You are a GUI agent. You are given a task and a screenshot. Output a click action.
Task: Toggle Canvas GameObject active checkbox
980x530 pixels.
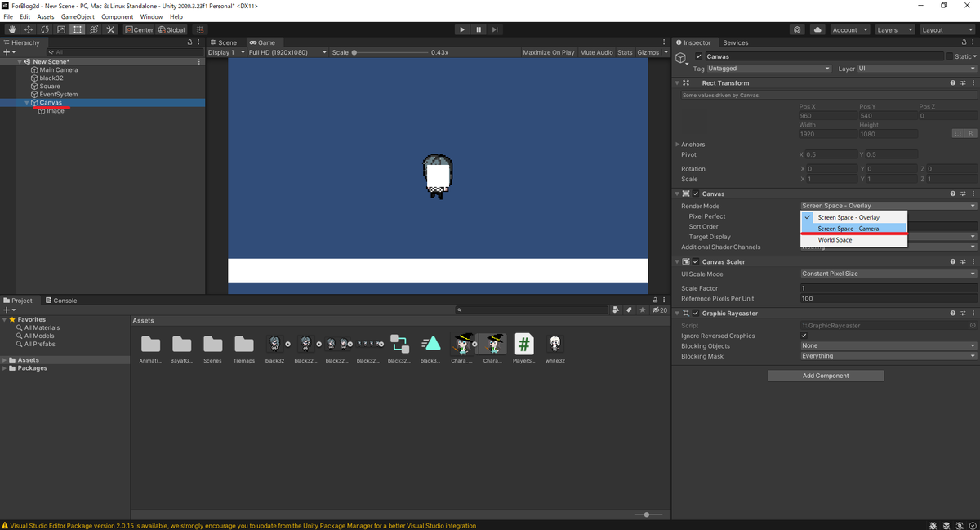coord(698,56)
